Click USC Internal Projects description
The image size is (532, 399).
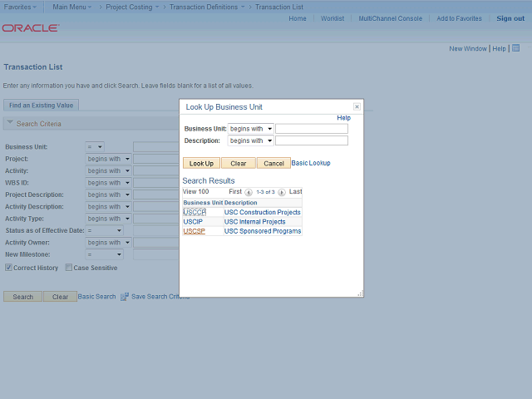(x=255, y=222)
